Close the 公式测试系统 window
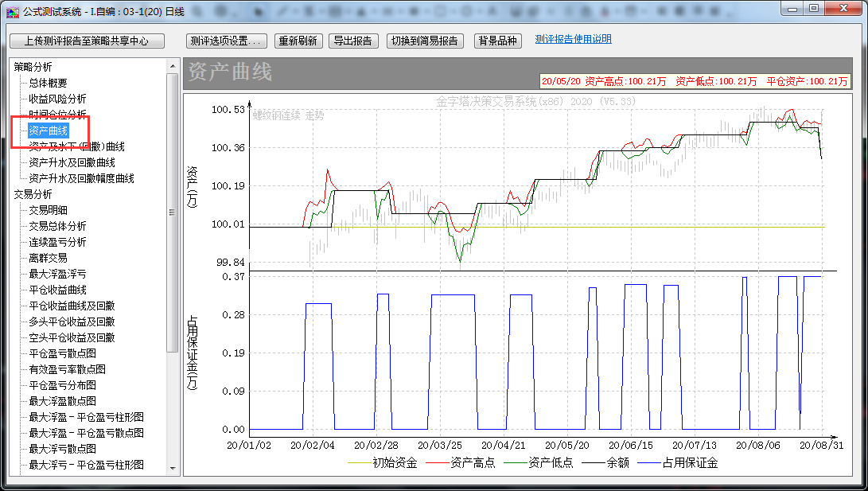This screenshot has width=868, height=491. 844,8
